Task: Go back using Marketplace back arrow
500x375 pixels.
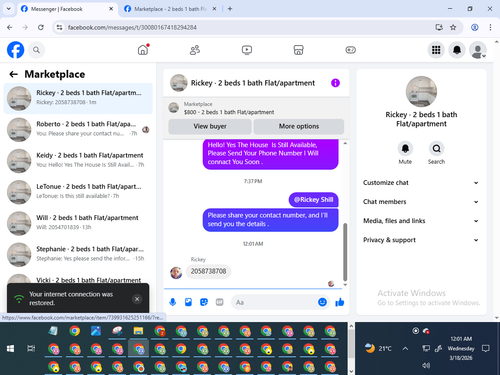Action: [x=13, y=74]
